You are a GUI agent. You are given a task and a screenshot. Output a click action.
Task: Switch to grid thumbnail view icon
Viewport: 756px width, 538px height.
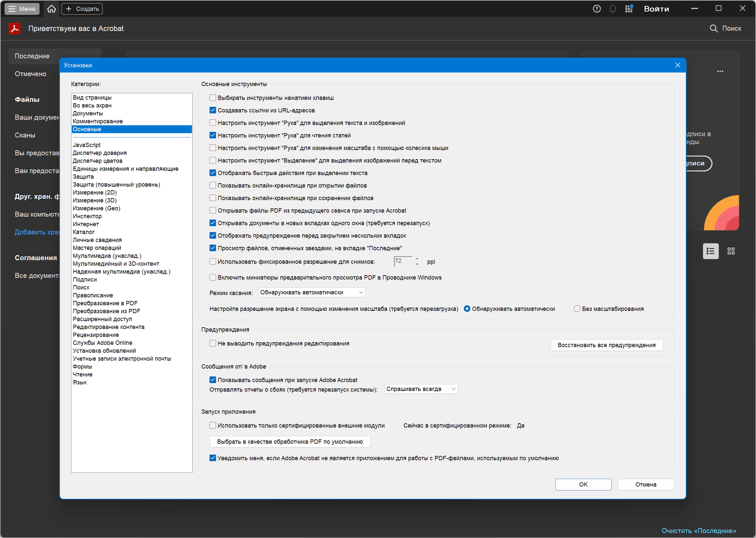(731, 251)
